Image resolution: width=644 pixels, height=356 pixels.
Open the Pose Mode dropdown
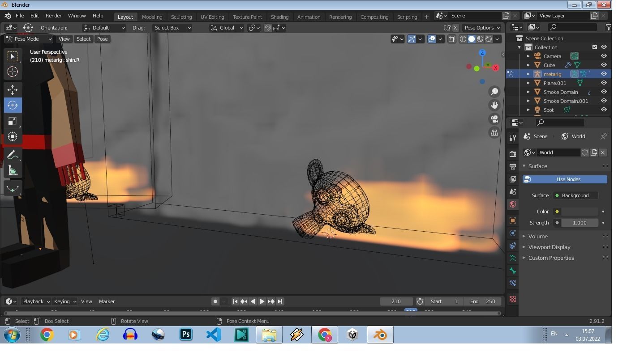coord(29,39)
